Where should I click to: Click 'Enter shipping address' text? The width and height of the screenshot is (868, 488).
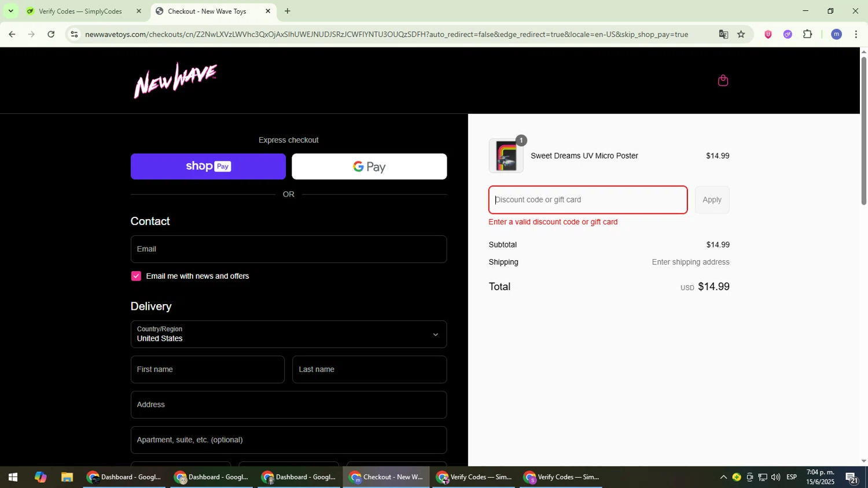point(690,263)
